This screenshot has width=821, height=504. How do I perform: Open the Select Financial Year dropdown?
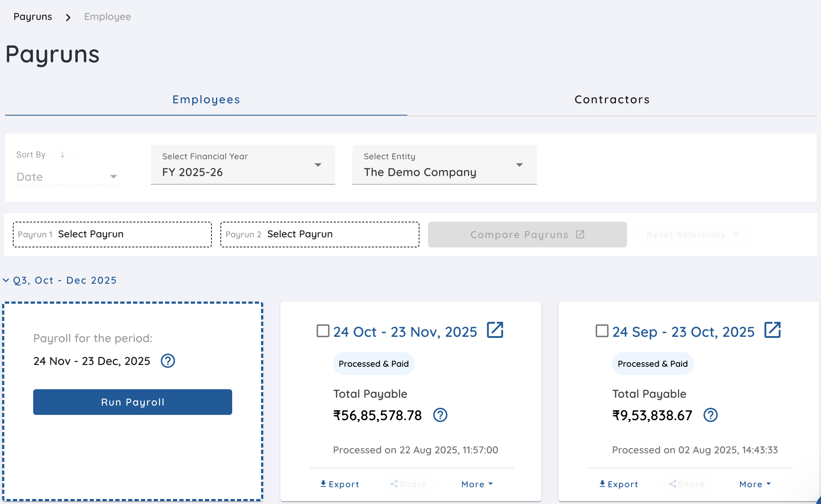pos(243,165)
